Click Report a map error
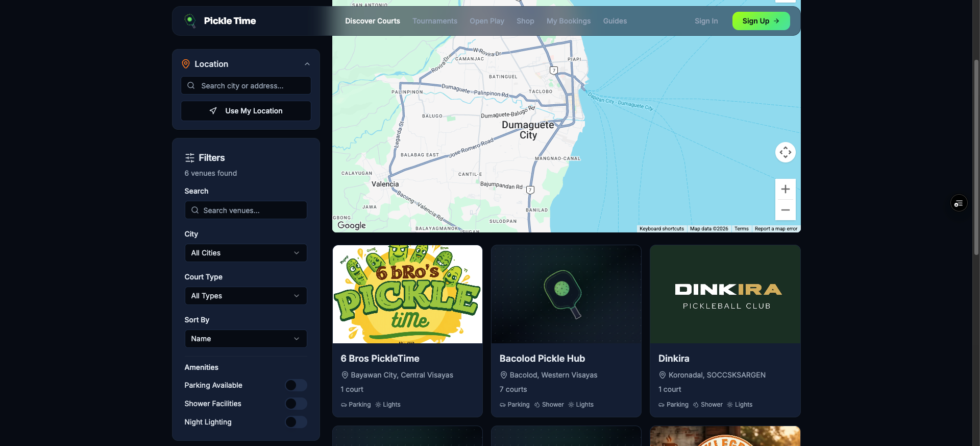This screenshot has width=980, height=446. (x=776, y=229)
